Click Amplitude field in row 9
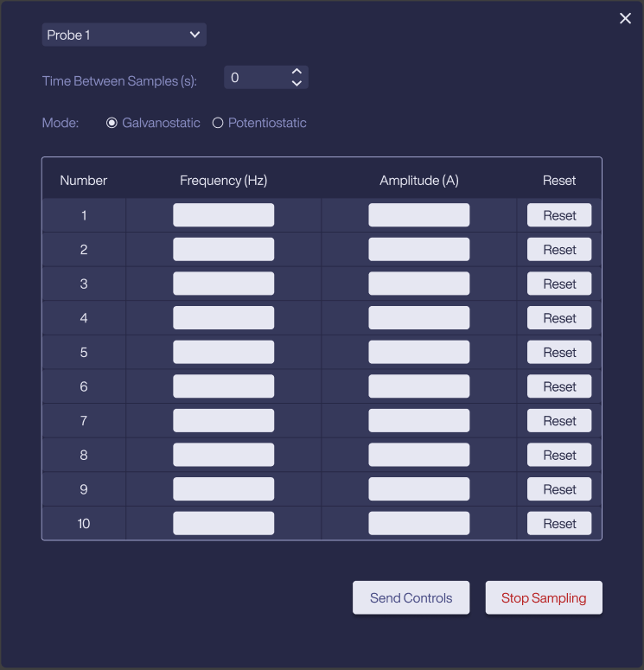The image size is (644, 670). (418, 488)
